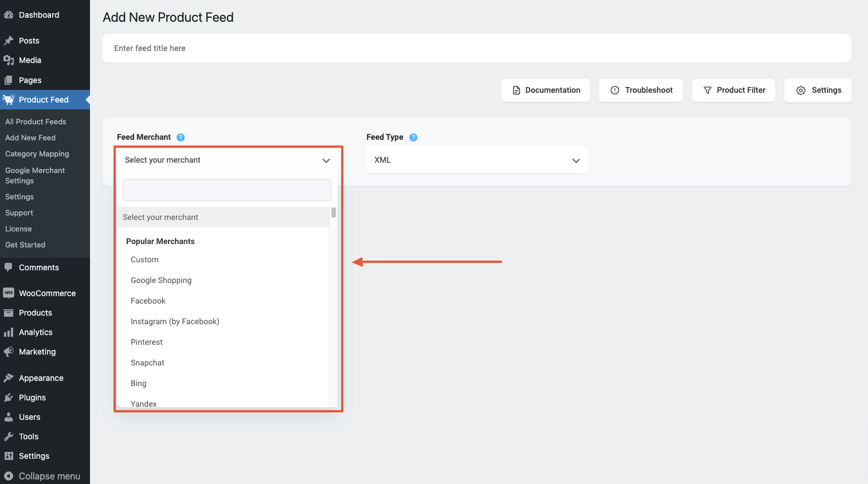Open the Product Filter button
This screenshot has width=868, height=484.
pos(733,90)
